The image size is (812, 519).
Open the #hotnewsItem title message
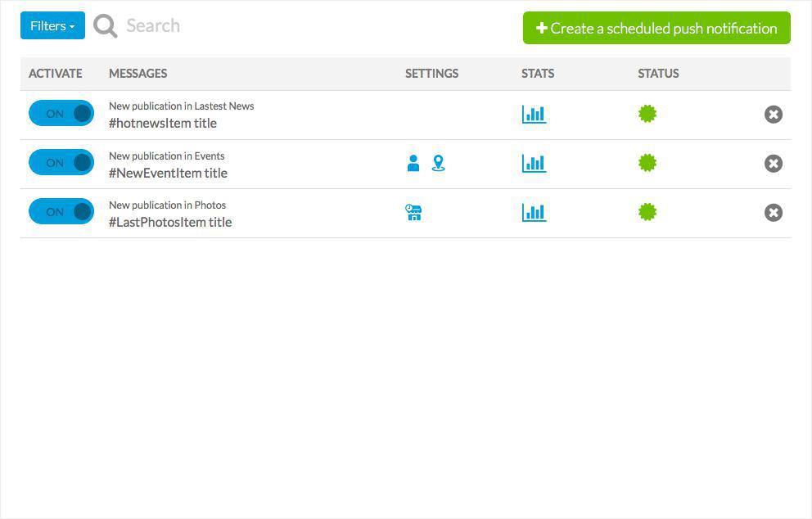[163, 124]
